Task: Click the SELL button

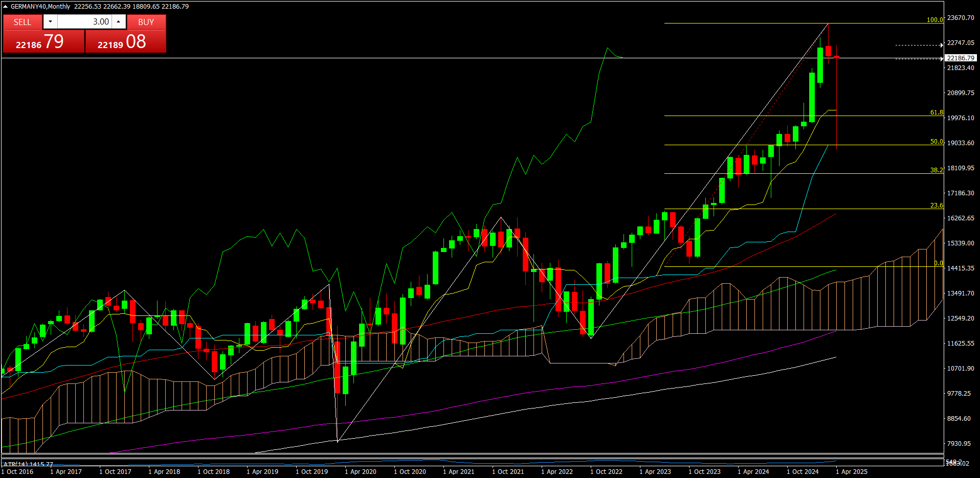Action: click(23, 22)
